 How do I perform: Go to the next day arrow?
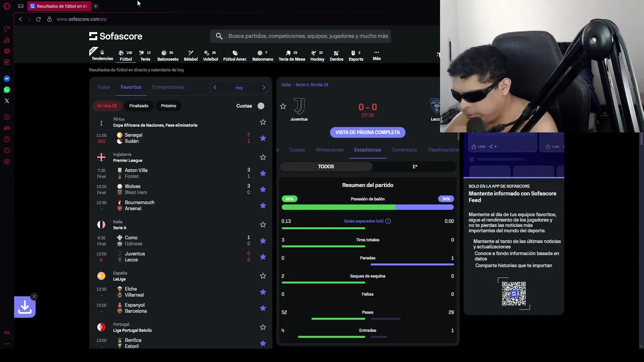coord(264,87)
